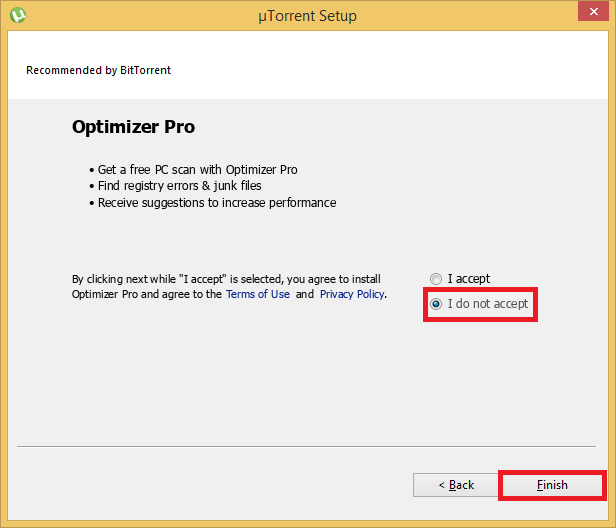Open the Privacy Policy link
This screenshot has width=616, height=528.
click(x=352, y=294)
